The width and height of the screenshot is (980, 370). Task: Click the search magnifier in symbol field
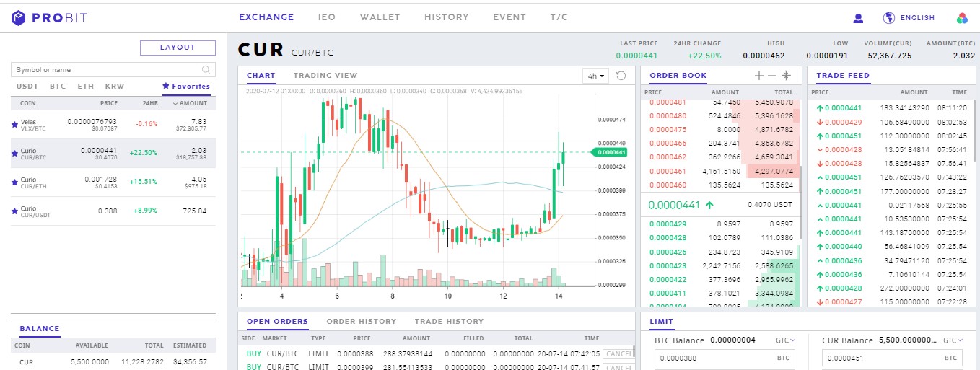[206, 70]
